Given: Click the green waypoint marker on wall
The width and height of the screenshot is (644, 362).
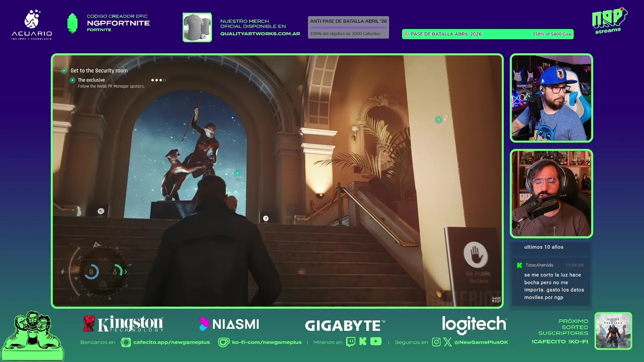Looking at the screenshot, I should point(439,120).
